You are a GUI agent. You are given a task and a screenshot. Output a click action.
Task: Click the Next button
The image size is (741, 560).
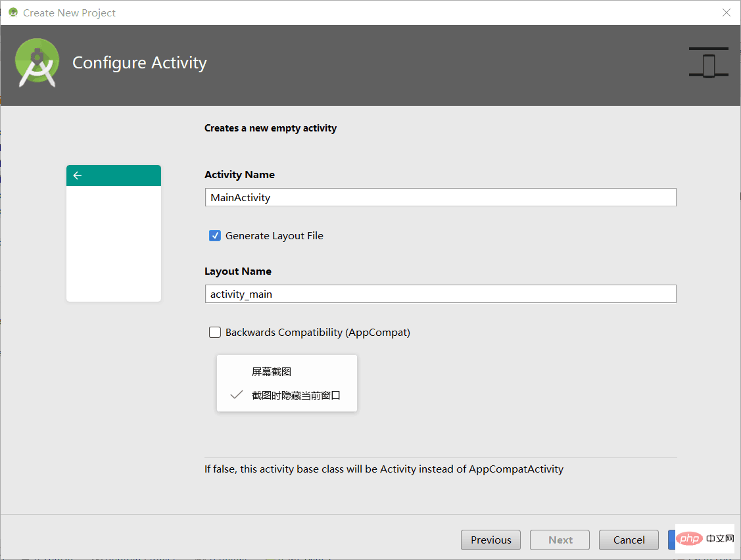click(x=560, y=540)
